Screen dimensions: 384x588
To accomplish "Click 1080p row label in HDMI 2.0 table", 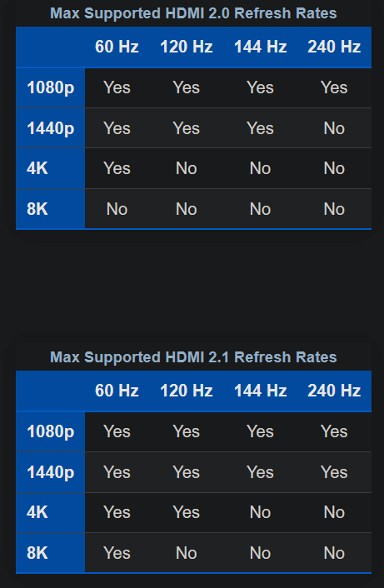I will pyautogui.click(x=51, y=87).
